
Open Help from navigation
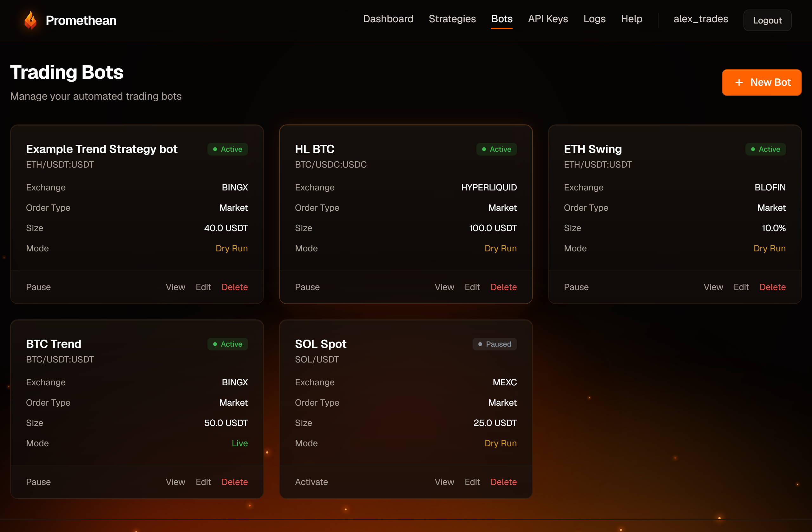[x=632, y=19]
